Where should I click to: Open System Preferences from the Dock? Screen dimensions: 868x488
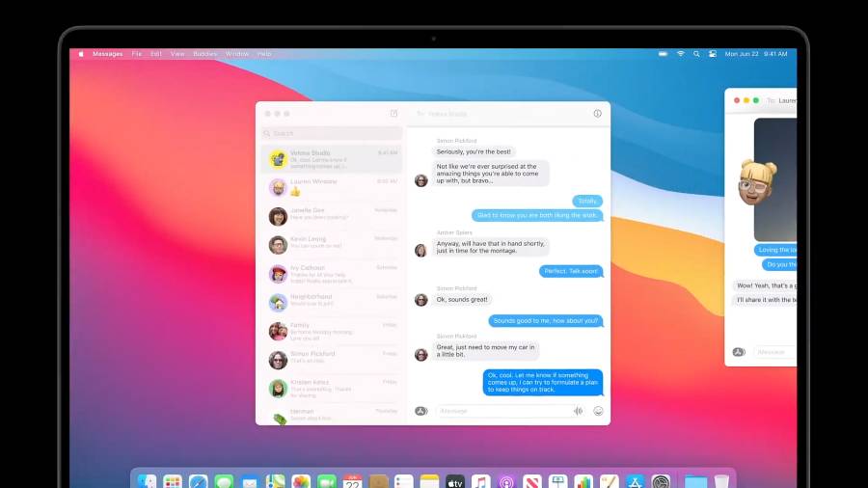click(661, 482)
